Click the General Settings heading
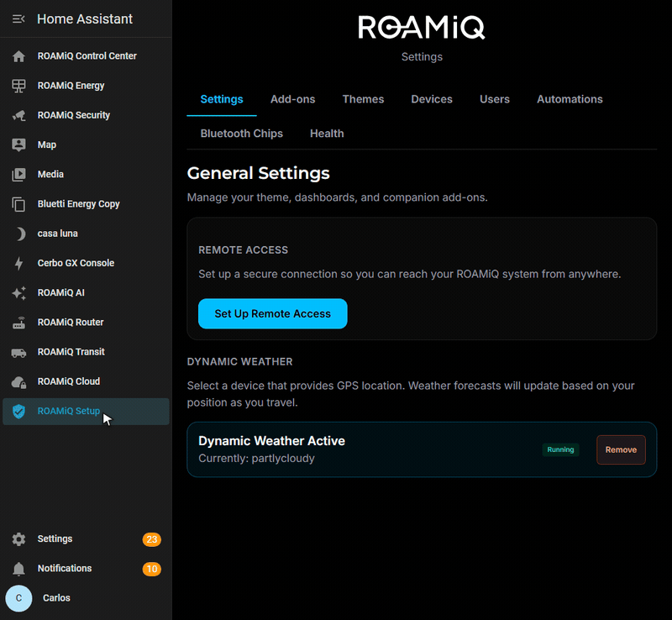Viewport: 672px width, 620px height. click(259, 173)
